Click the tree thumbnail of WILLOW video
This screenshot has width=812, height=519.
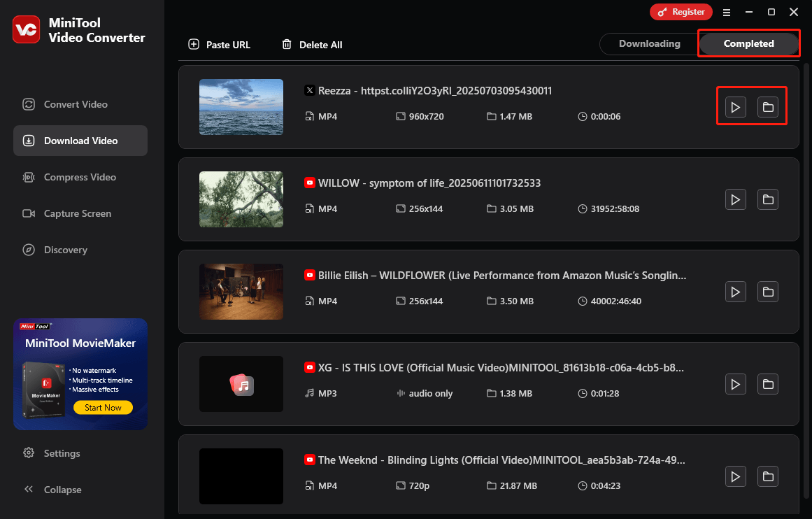[x=241, y=199]
